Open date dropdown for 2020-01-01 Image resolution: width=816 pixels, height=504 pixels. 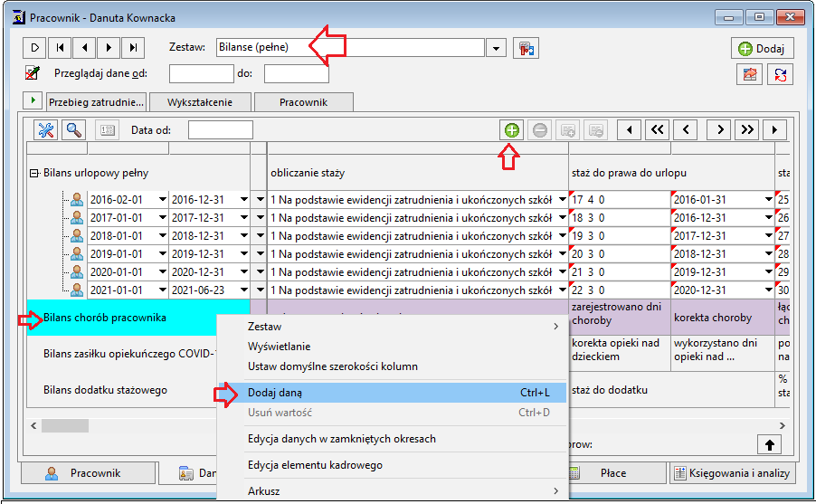tap(162, 272)
